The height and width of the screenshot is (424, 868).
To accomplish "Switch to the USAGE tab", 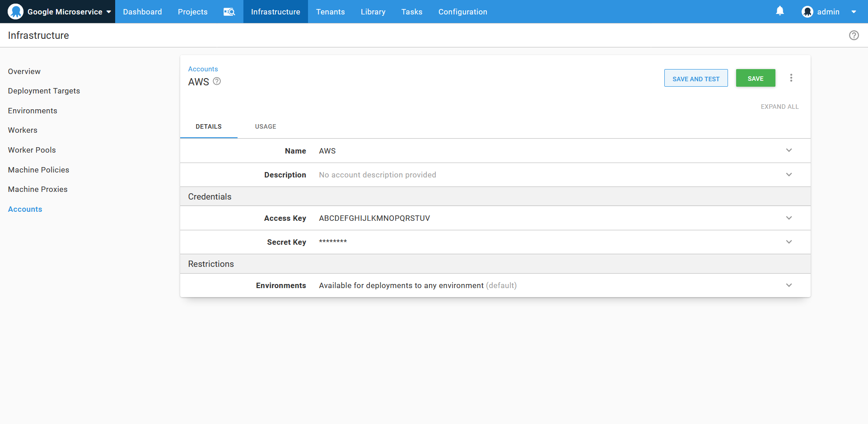I will tap(265, 126).
